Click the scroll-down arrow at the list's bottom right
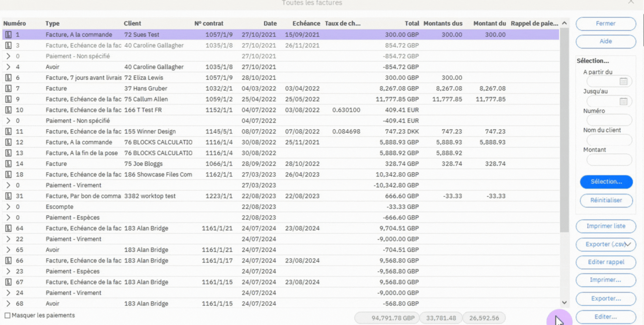Screen dimensions: 644x325 coord(564,302)
